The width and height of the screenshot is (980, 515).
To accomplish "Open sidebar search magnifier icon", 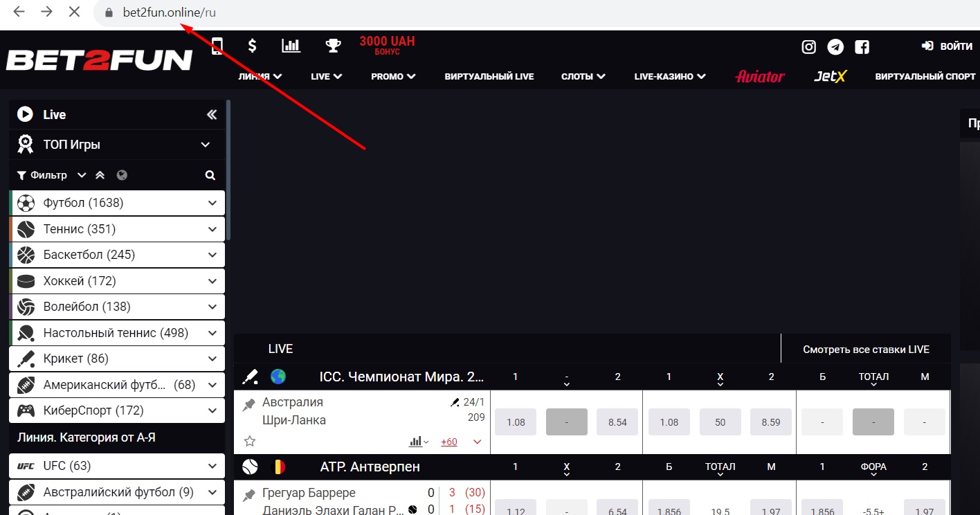I will tap(210, 176).
